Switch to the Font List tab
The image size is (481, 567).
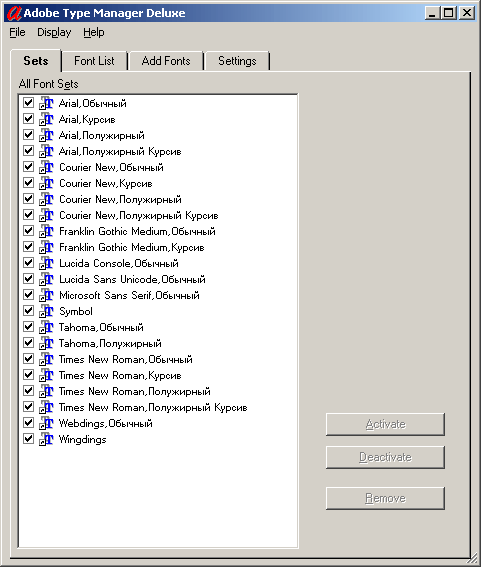click(94, 61)
